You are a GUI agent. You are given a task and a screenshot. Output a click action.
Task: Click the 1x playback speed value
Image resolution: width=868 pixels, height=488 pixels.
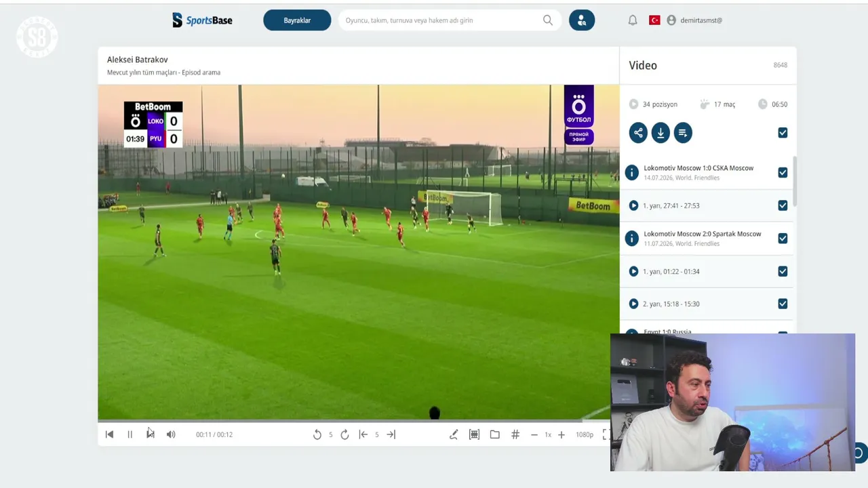pyautogui.click(x=548, y=434)
